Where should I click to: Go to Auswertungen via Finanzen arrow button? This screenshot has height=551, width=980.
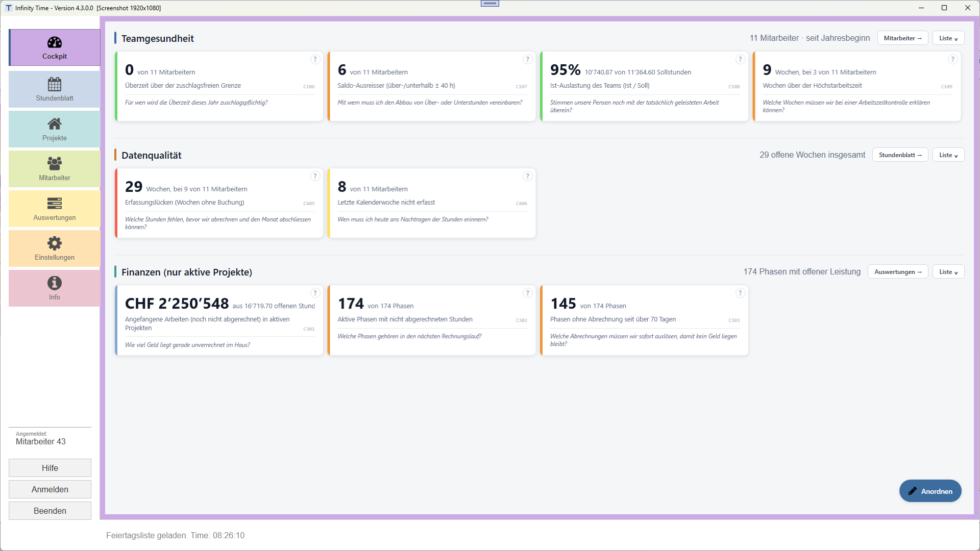coord(898,272)
